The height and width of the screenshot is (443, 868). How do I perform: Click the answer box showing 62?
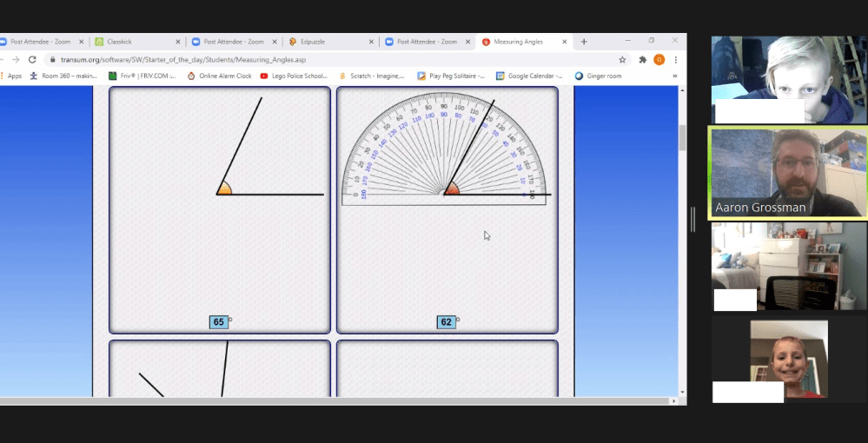point(447,322)
